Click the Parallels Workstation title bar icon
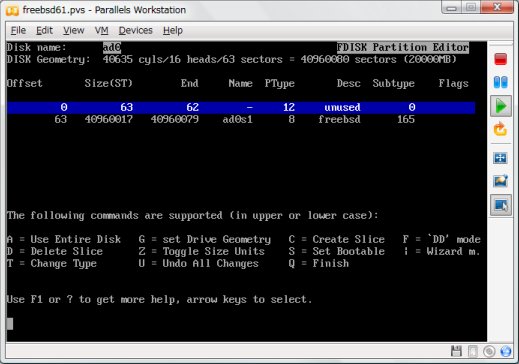 coord(12,10)
